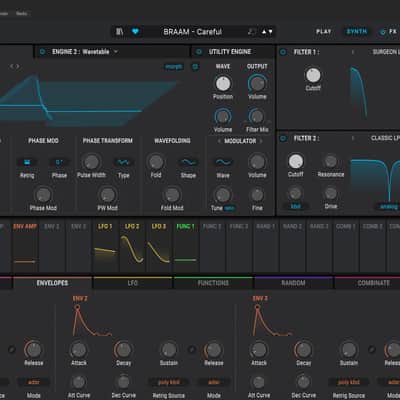Toggle Engine 2 power button
Screen dimensions: 400x400
pyautogui.click(x=42, y=52)
